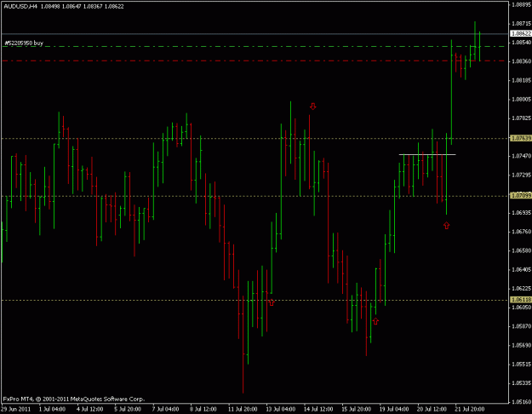Click the yellow price tag 1.07099
Image resolution: width=532 pixels, height=414 pixels.
[521, 196]
